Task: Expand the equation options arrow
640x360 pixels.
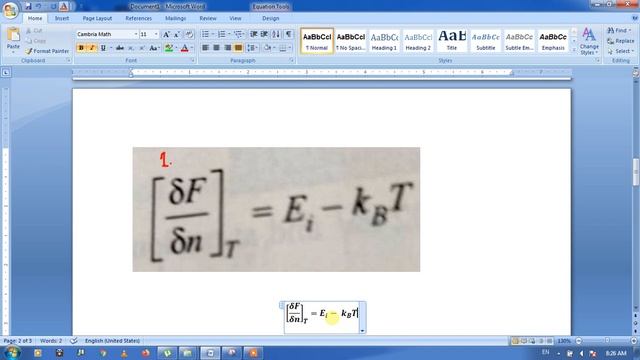Action: point(362,331)
